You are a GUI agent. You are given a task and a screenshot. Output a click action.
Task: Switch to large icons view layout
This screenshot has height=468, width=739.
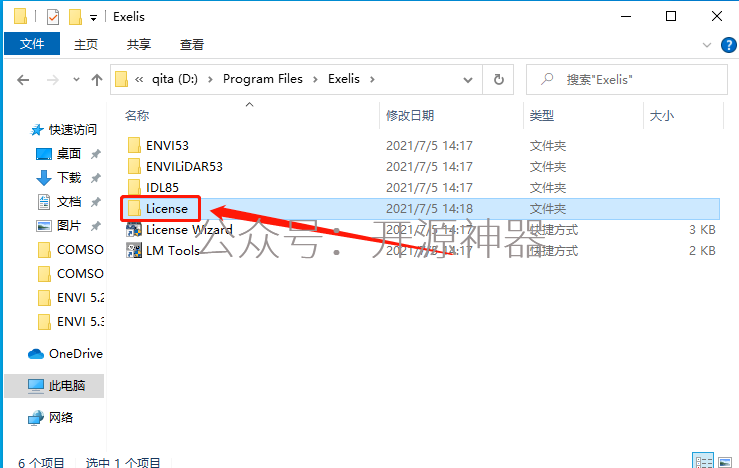click(725, 461)
